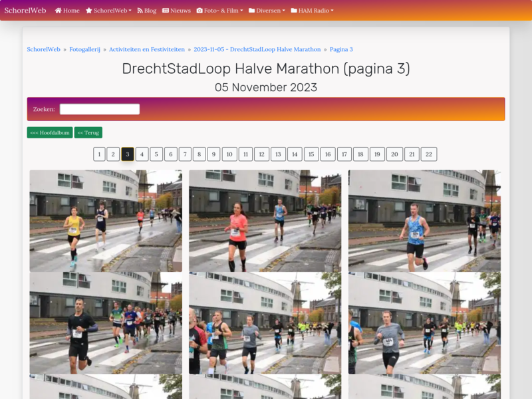Open photo of man in blue tank top
The height and width of the screenshot is (399, 532).
coord(424,221)
